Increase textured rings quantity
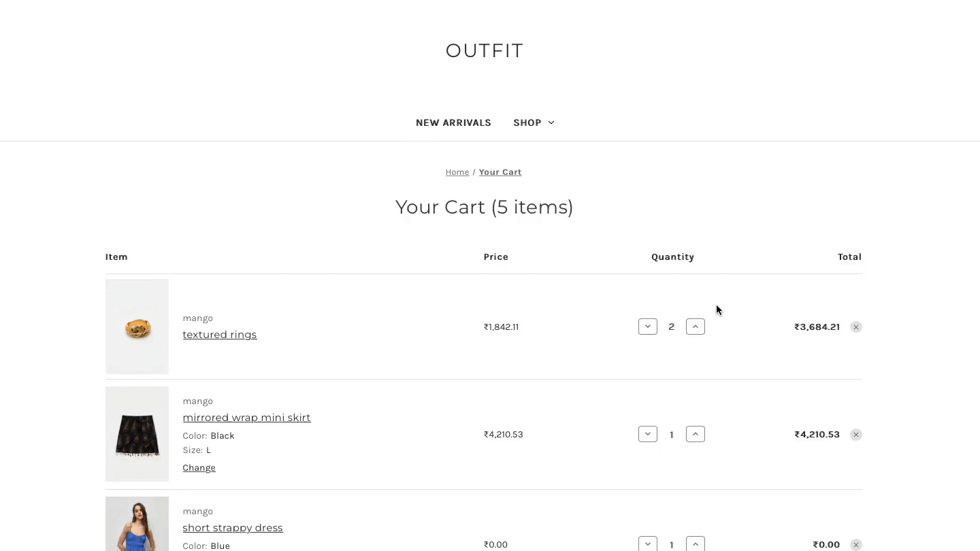Viewport: 980px width, 551px height. [x=696, y=327]
